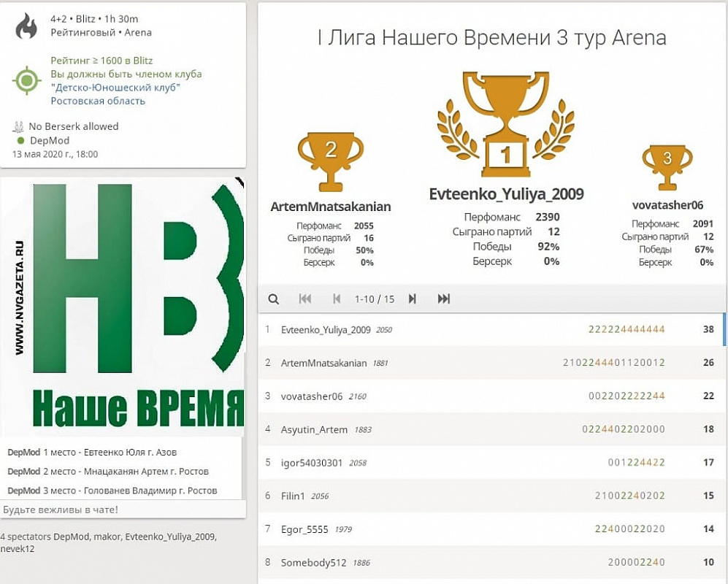Click the search magnifier icon in standings
Viewport: 728px width, 584px height.
click(273, 299)
